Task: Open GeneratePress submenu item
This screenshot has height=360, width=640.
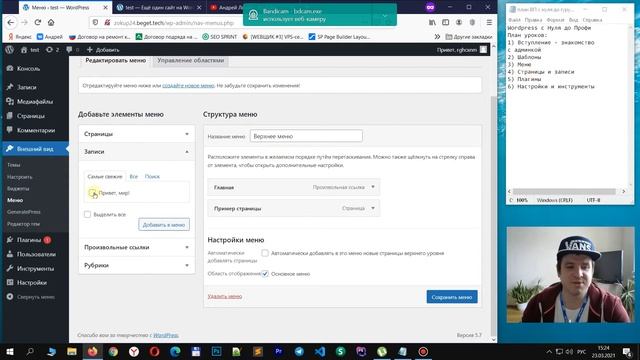Action: [x=24, y=212]
